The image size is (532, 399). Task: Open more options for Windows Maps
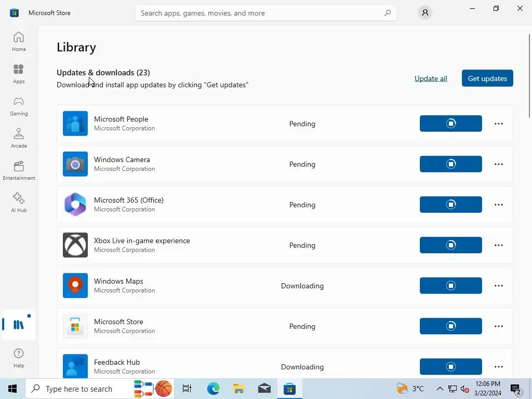click(x=498, y=285)
